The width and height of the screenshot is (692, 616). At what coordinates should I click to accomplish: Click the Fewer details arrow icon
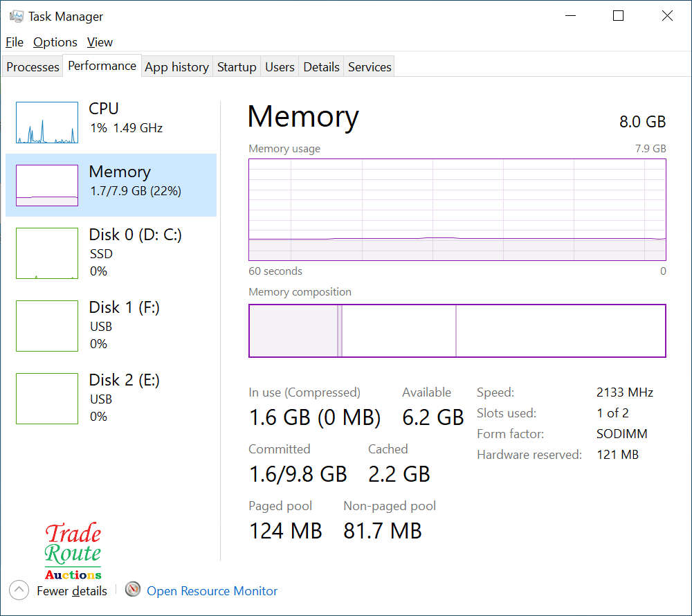(19, 590)
